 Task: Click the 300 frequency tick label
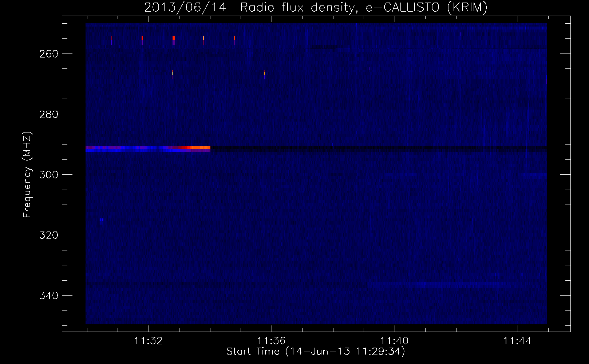[x=49, y=175]
